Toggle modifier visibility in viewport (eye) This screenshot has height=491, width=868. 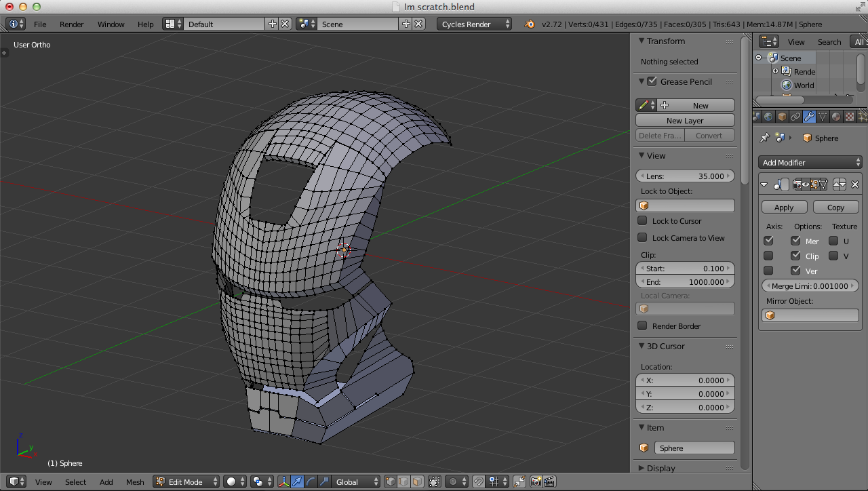tap(806, 184)
